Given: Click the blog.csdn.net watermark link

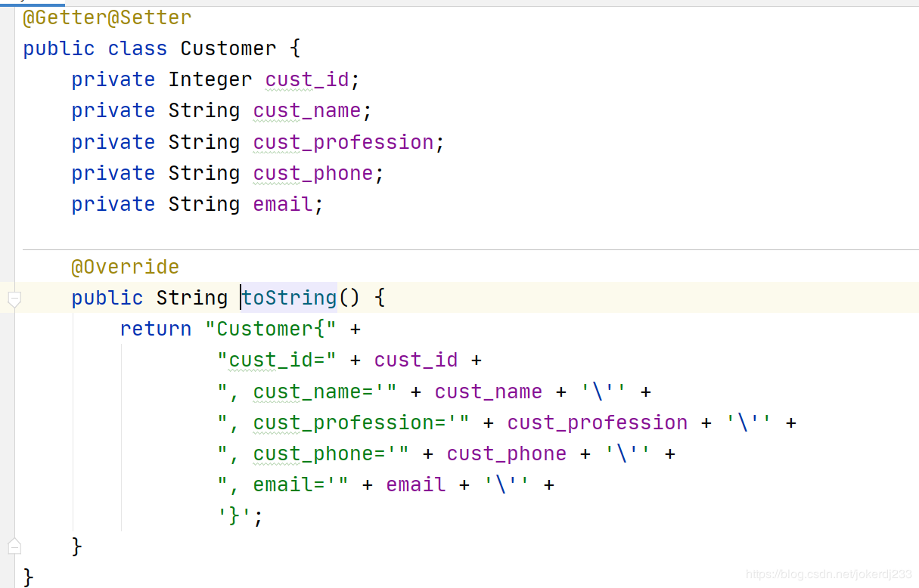Looking at the screenshot, I should click(827, 575).
